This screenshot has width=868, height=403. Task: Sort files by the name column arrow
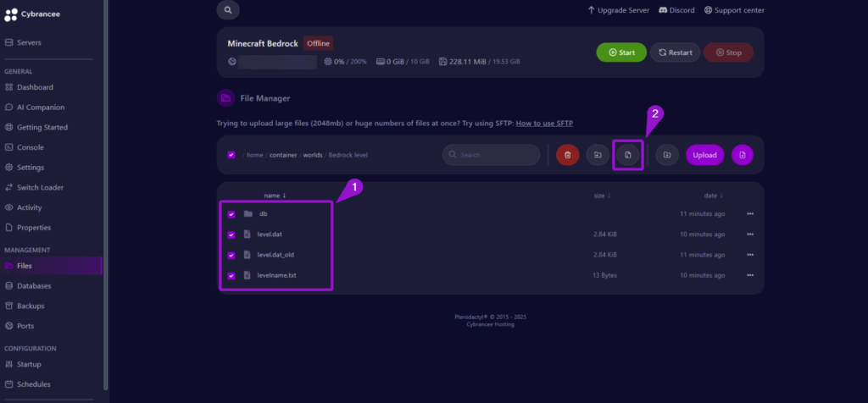click(285, 195)
